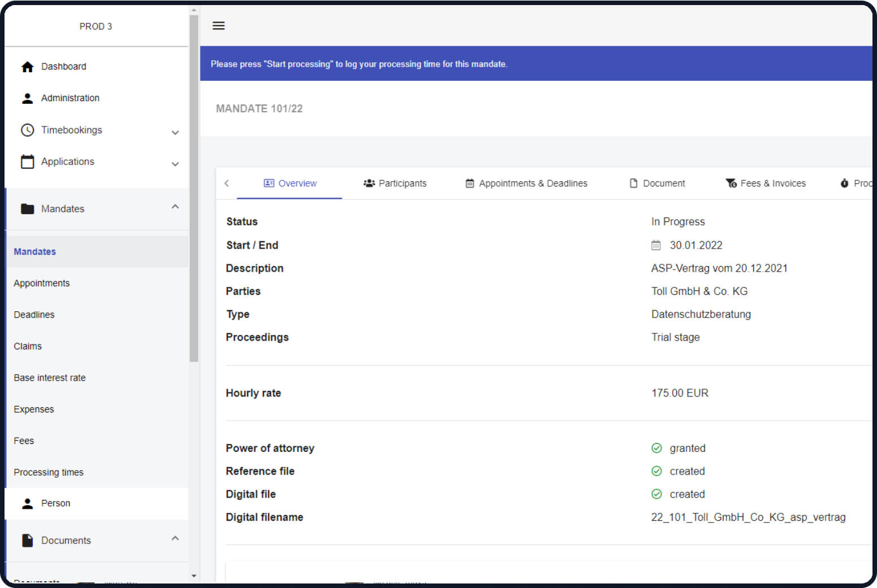Click the Reference file created checkmark
The image size is (877, 588).
coord(657,471)
